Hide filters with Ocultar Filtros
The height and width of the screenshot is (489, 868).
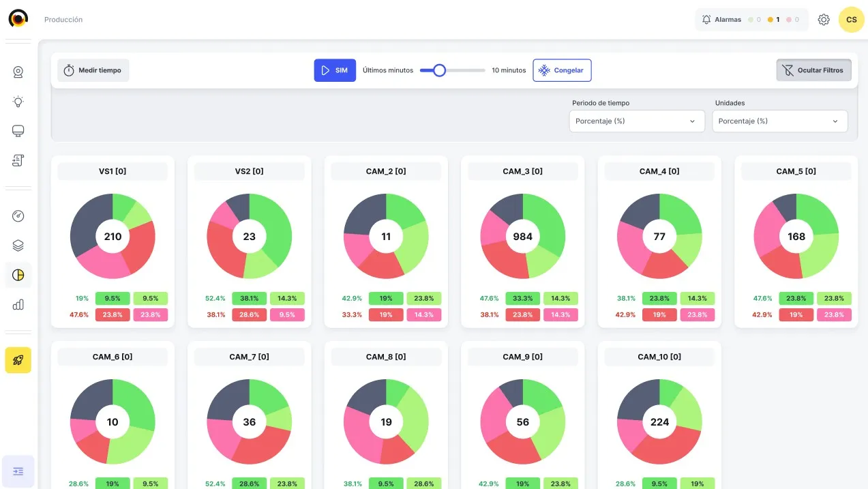(813, 70)
